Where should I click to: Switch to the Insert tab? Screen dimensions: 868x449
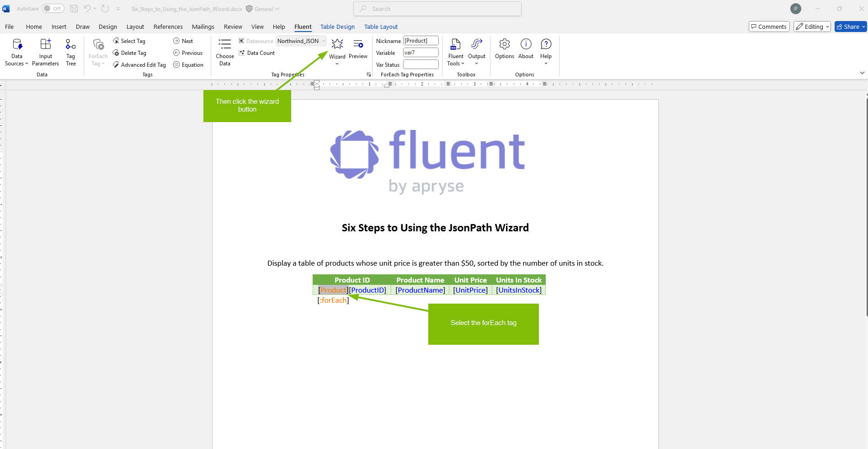pos(59,27)
